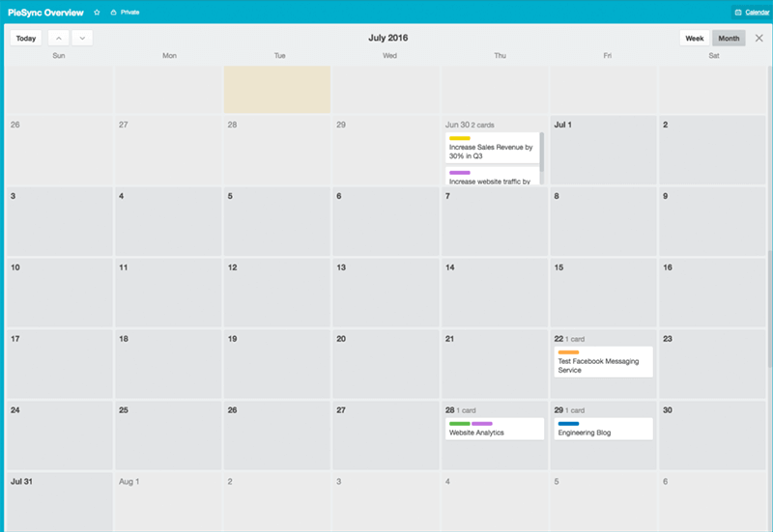Screen dimensions: 773x532
Task: Select the July 30 day cell
Action: 712,436
